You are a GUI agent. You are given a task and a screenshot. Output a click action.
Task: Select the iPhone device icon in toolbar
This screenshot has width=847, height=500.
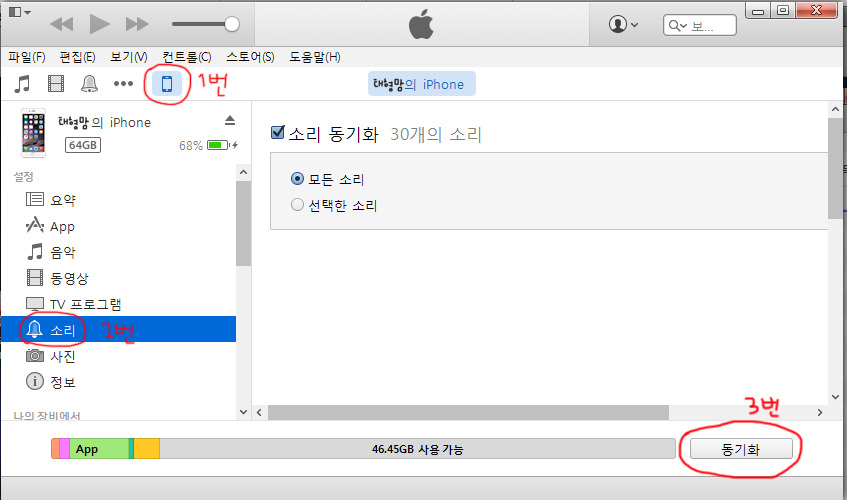[x=167, y=84]
